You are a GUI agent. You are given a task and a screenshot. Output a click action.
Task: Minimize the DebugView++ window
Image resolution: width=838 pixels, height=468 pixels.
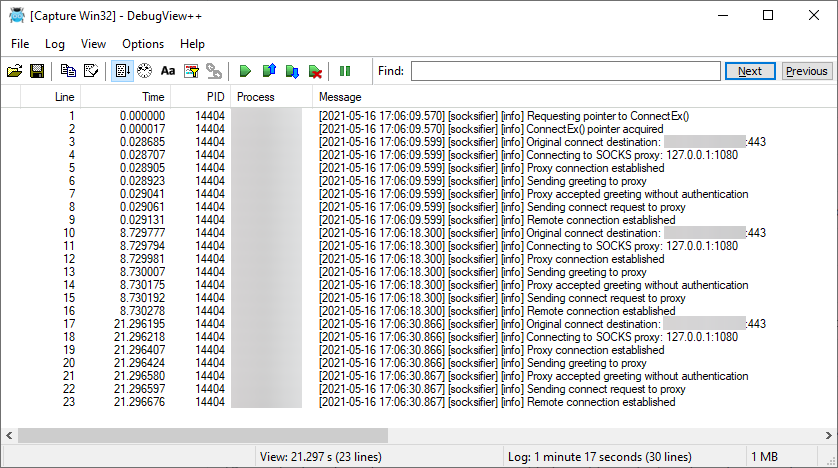[x=723, y=15]
